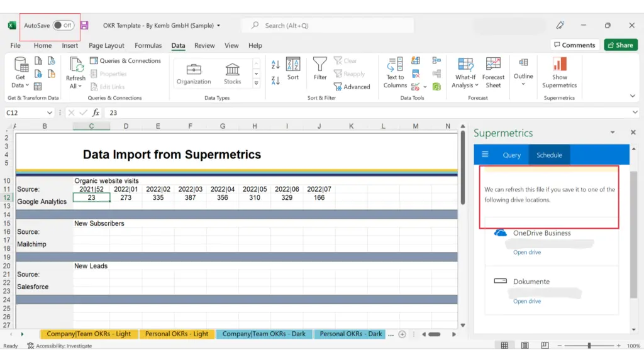Select Company|Team OKRs - Dark sheet
The width and height of the screenshot is (644, 362).
tap(264, 334)
